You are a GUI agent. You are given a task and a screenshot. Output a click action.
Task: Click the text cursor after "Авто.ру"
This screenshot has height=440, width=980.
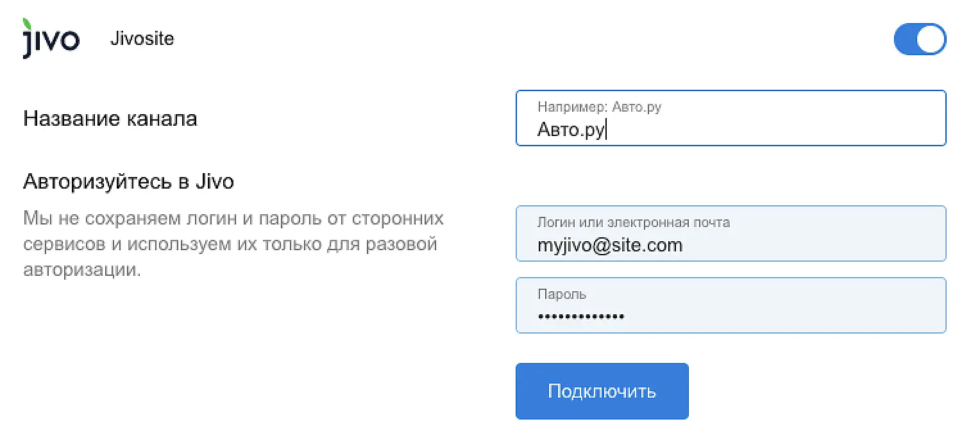coord(606,130)
